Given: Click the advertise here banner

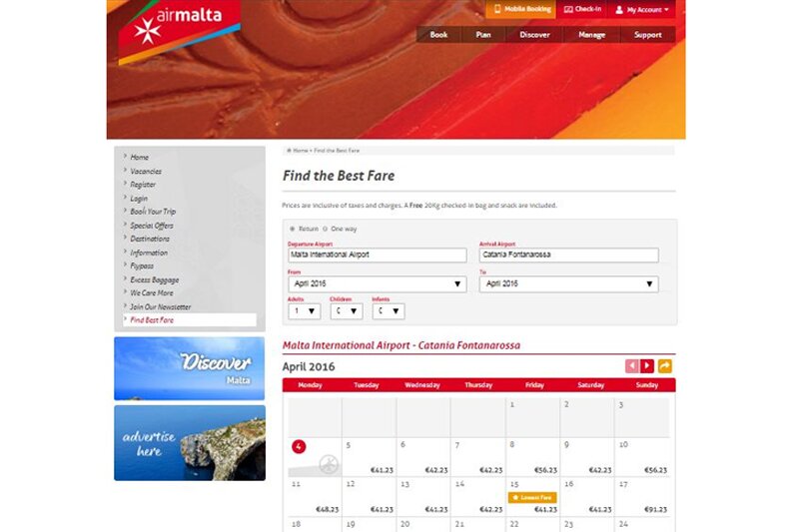Looking at the screenshot, I should point(190,443).
